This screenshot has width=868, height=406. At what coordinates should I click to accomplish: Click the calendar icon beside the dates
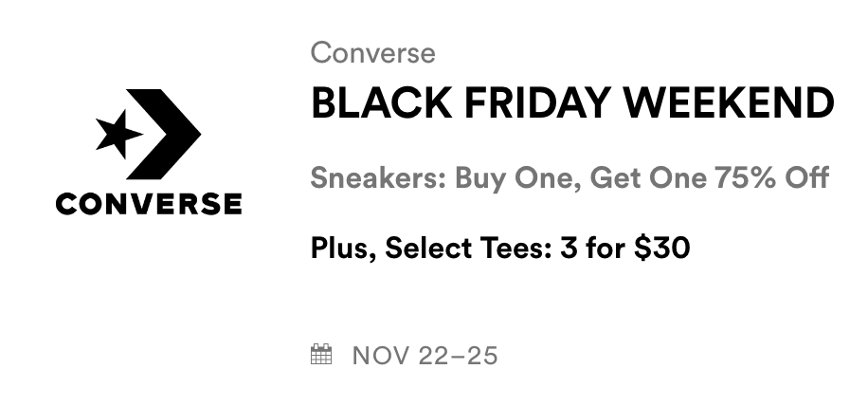pos(321,355)
